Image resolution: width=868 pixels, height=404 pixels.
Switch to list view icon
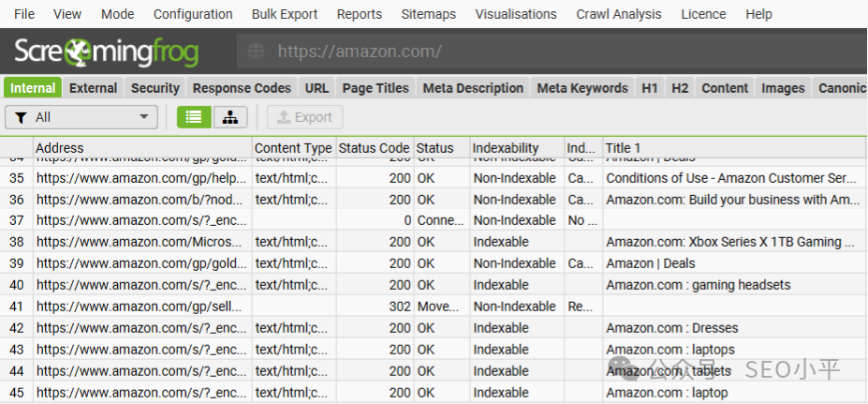[x=194, y=117]
